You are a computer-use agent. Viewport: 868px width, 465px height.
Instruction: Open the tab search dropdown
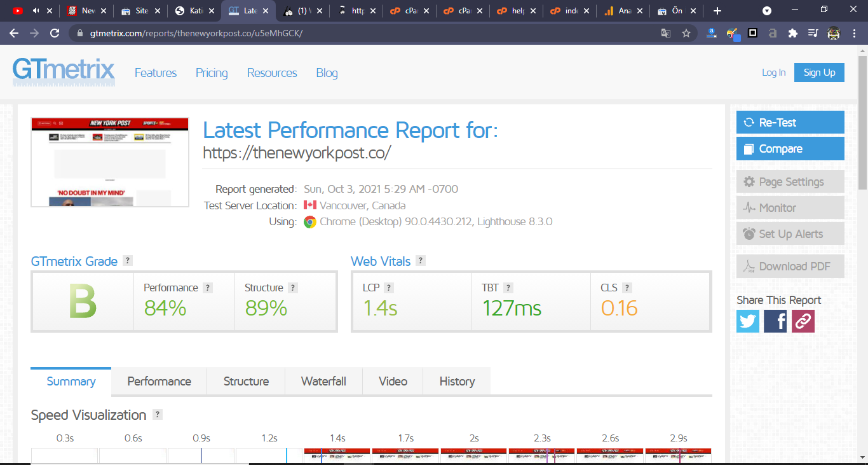(767, 11)
